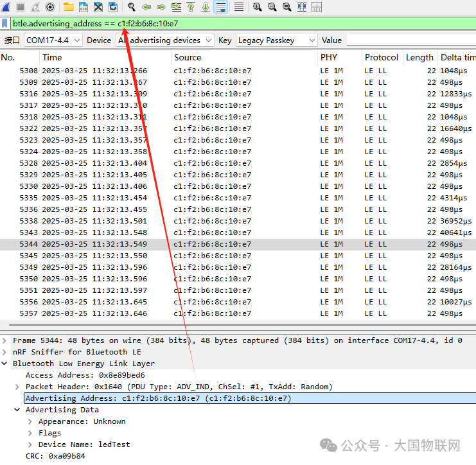
Task: Select packet 5357 in the list
Action: [x=238, y=313]
